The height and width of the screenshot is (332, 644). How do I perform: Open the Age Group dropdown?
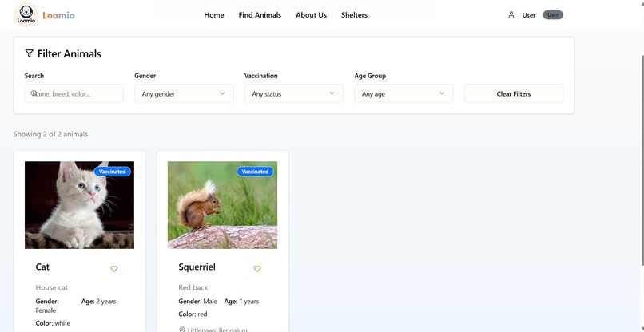pos(403,93)
